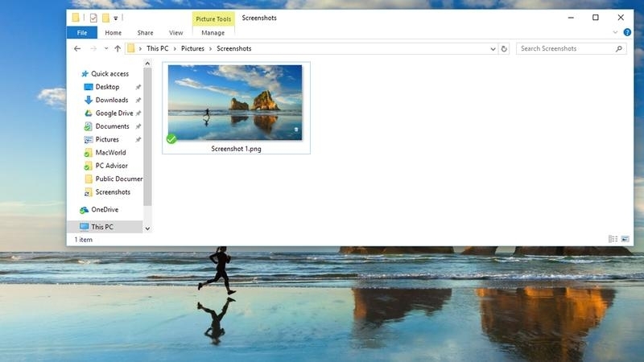Expand the ribbon with the chevron
Viewport: 644px width, 362px height.
(615, 32)
